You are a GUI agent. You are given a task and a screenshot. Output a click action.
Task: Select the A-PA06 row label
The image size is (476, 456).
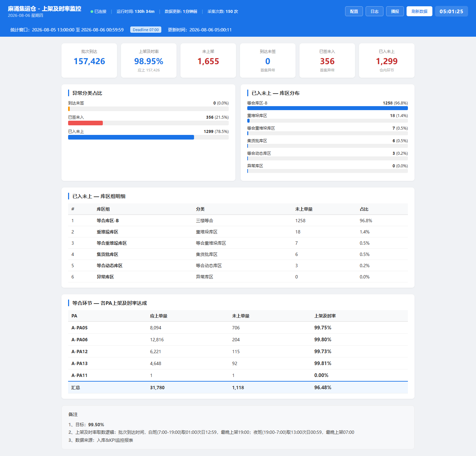(x=80, y=340)
